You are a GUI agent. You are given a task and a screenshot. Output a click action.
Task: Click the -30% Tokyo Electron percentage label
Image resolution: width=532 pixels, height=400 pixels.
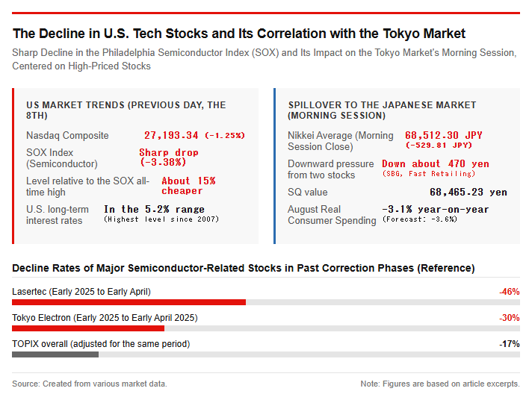tap(510, 318)
